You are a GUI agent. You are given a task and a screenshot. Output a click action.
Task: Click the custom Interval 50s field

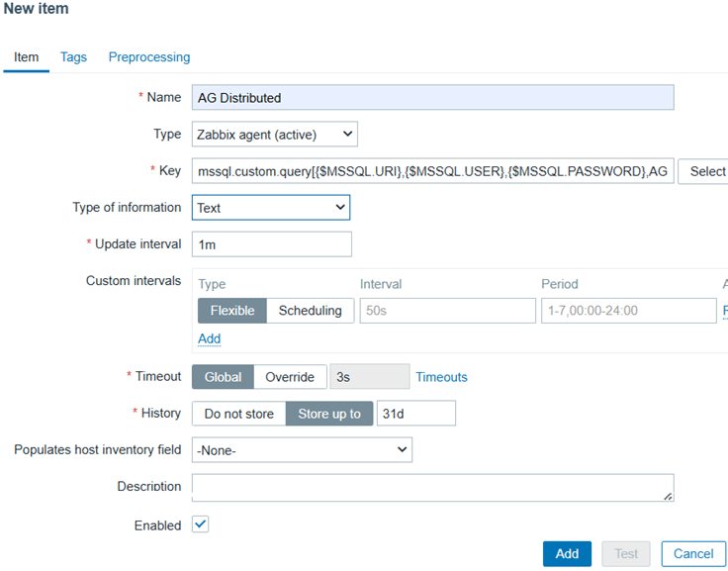pyautogui.click(x=445, y=311)
